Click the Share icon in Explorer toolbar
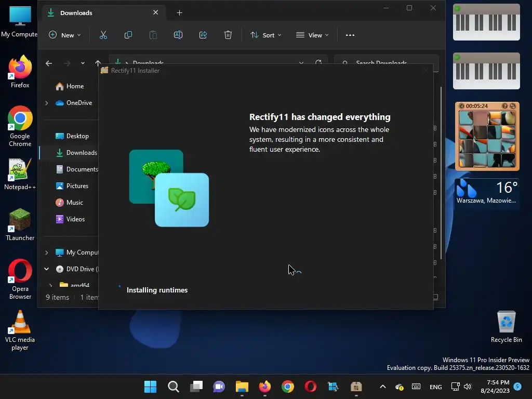 click(x=203, y=35)
